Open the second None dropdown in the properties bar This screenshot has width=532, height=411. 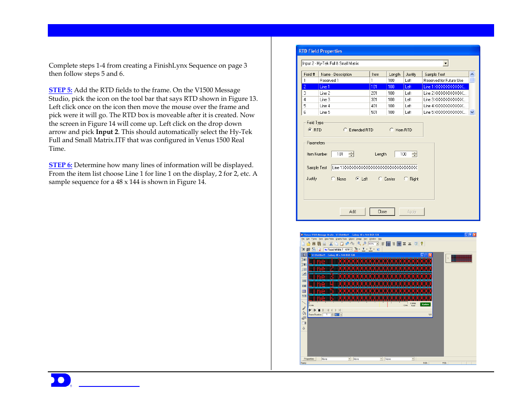point(381,359)
